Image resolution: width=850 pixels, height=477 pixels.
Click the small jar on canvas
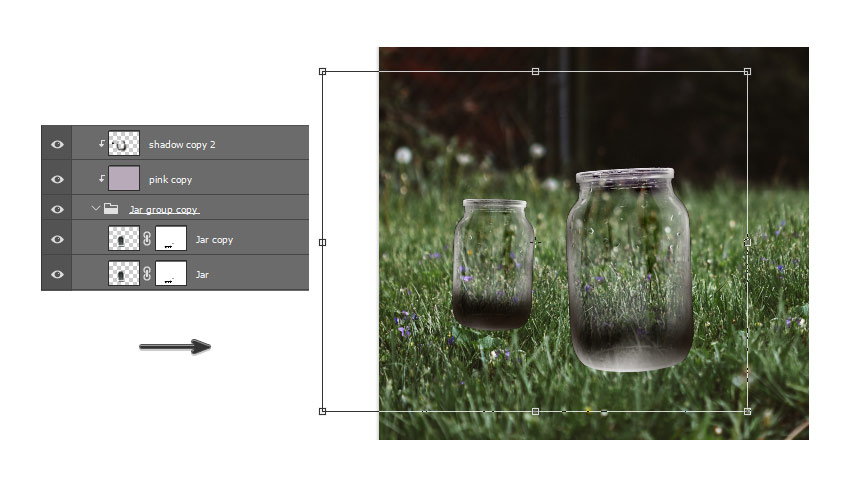tap(493, 265)
